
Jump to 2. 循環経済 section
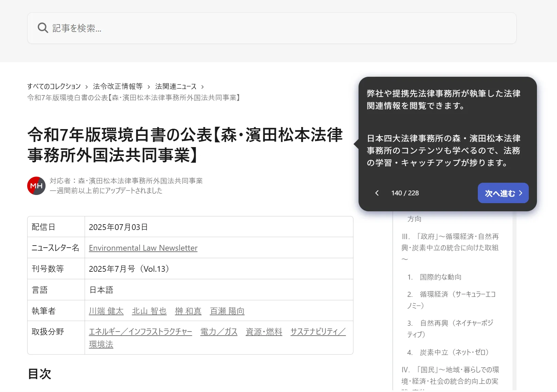point(452,300)
